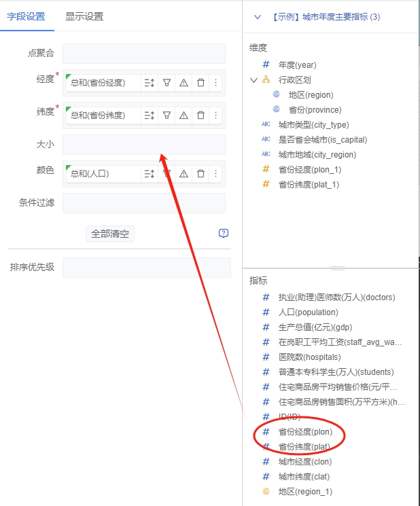Delete the 总和(省份纬度) field with trash icon
The height and width of the screenshot is (506, 420).
[200, 115]
